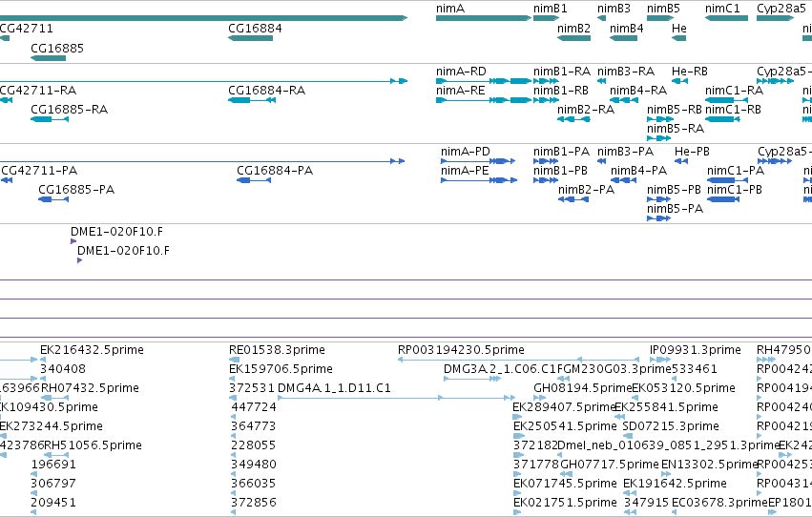Select protein nimB1-PB

click(546, 180)
